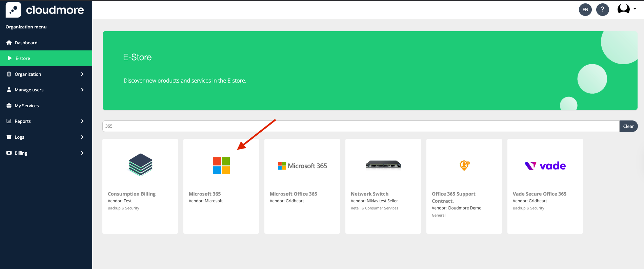Select the E-store menu item

click(23, 58)
